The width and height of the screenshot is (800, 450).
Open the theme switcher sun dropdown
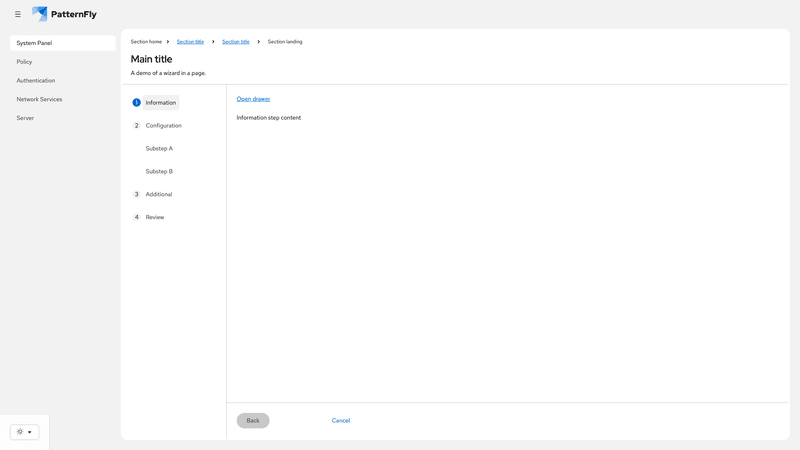point(24,432)
